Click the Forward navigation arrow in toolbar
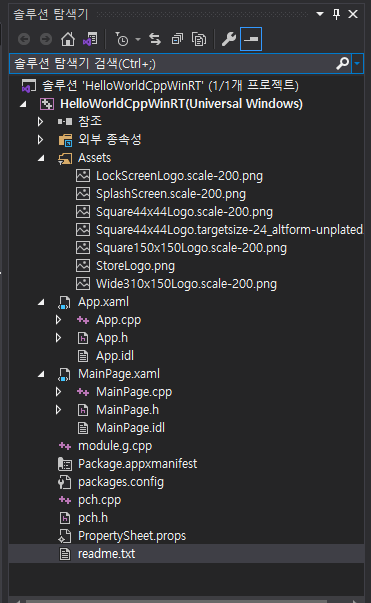 pyautogui.click(x=46, y=39)
